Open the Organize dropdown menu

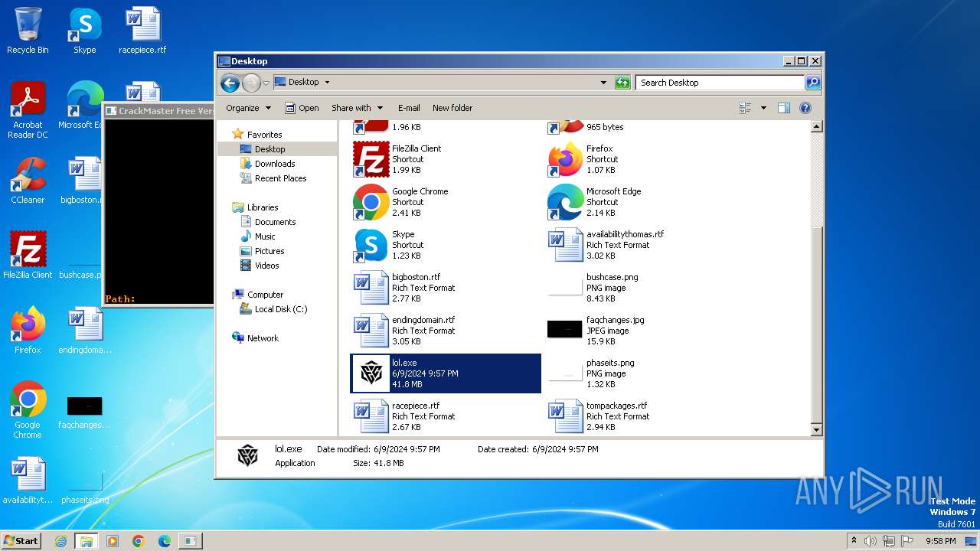tap(248, 108)
